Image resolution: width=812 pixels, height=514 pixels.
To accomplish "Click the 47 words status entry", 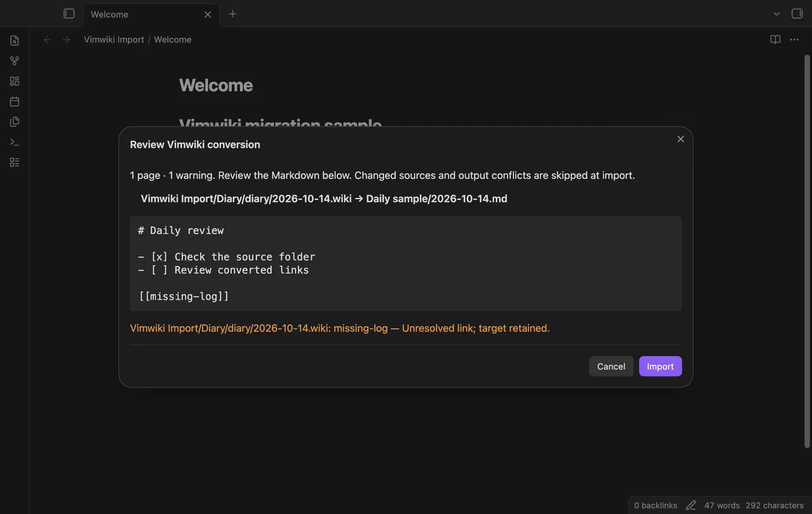I will click(x=722, y=505).
